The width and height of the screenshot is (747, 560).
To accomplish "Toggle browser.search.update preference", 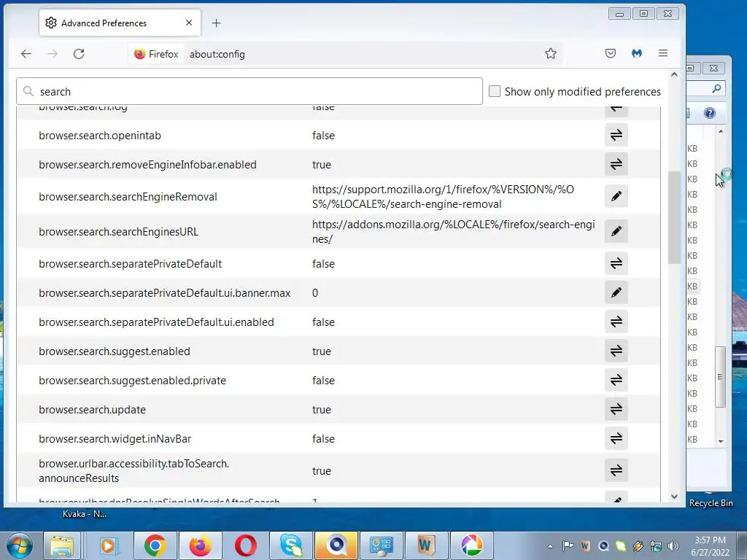I will [616, 409].
